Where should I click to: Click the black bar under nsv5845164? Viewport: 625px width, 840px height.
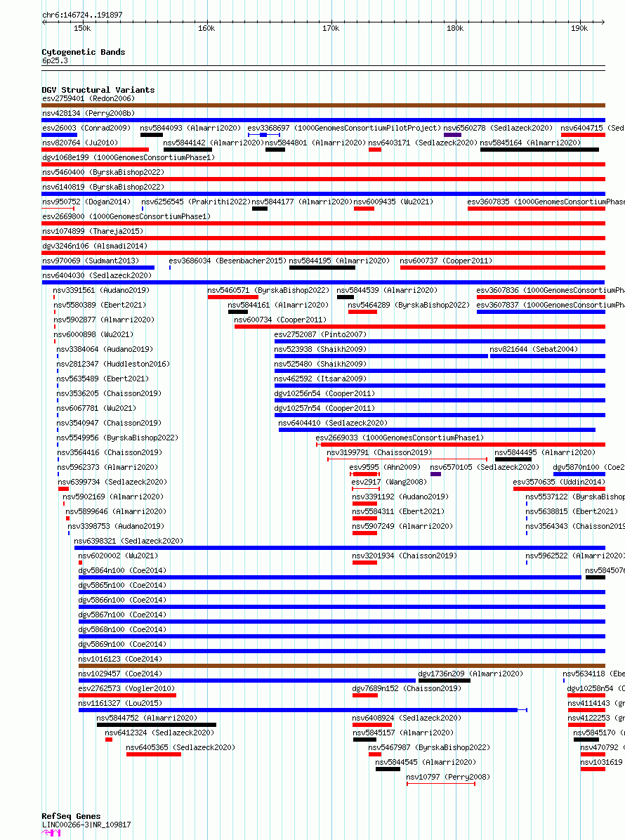point(539,150)
